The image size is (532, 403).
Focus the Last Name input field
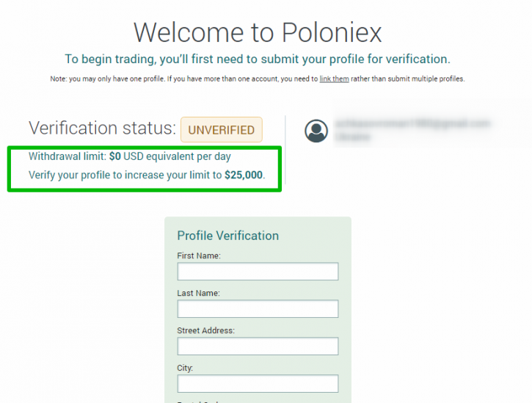pyautogui.click(x=258, y=308)
